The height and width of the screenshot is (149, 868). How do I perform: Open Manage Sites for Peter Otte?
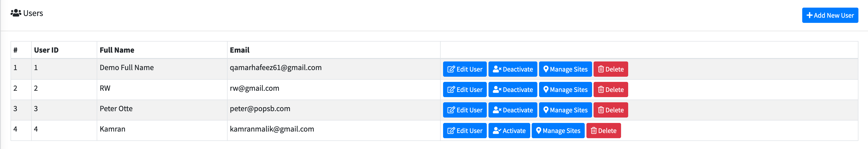565,110
